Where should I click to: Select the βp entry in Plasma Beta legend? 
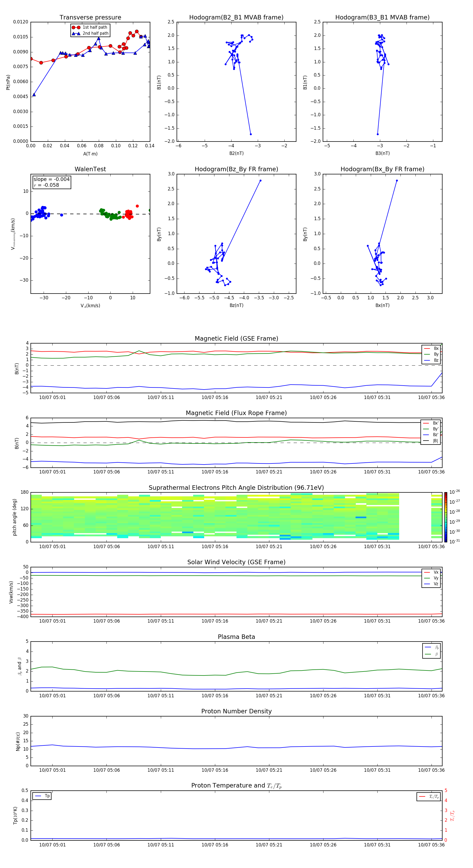click(x=431, y=647)
